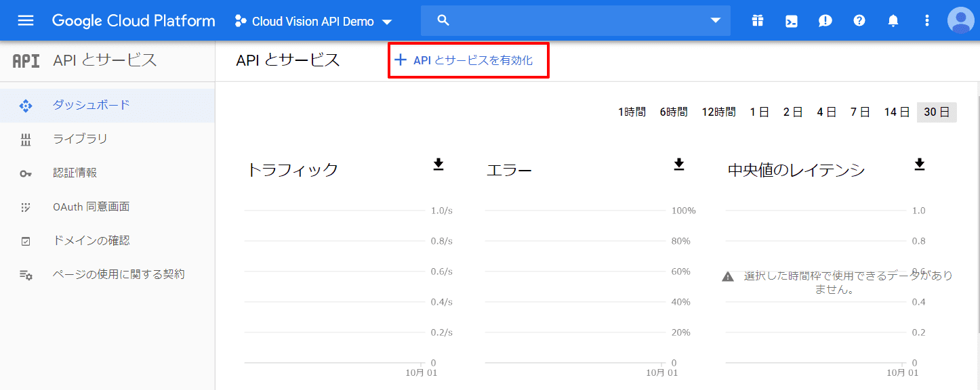Open the Google Cloud apps grid icon
Screen dimensions: 980x390
tap(757, 20)
